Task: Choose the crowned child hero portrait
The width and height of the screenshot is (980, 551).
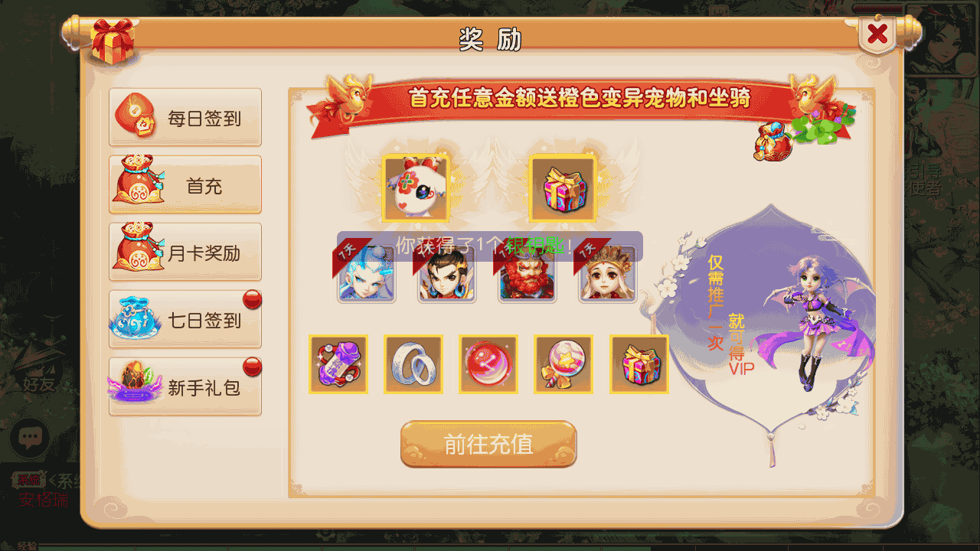Action: tap(607, 274)
